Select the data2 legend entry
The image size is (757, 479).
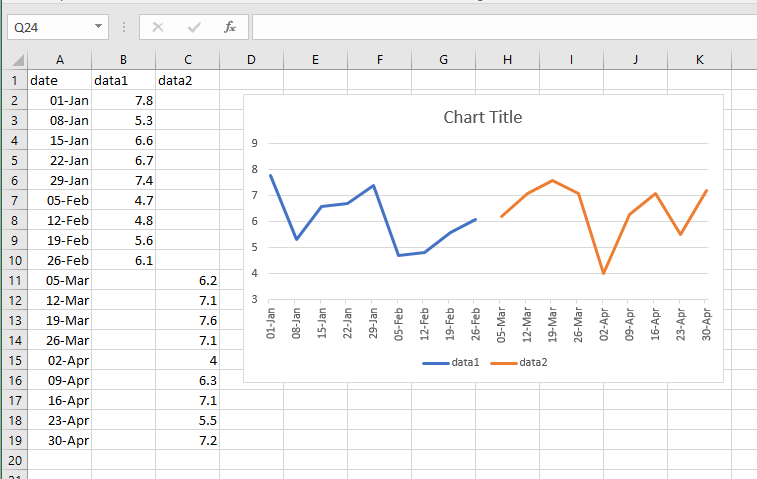click(x=519, y=363)
